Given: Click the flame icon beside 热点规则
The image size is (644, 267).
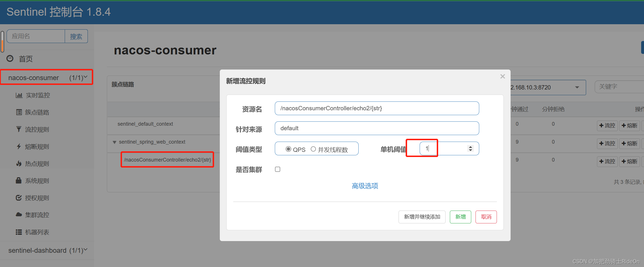Looking at the screenshot, I should tap(19, 164).
